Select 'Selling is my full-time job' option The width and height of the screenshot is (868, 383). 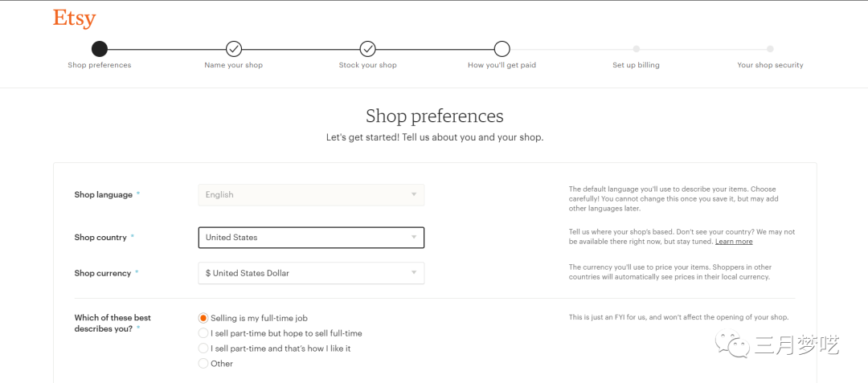pyautogui.click(x=203, y=318)
